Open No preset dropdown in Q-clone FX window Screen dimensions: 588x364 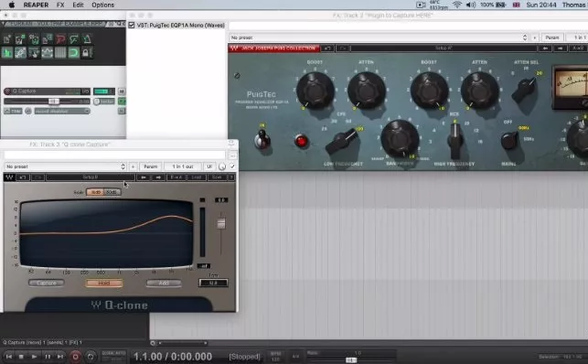(x=65, y=166)
